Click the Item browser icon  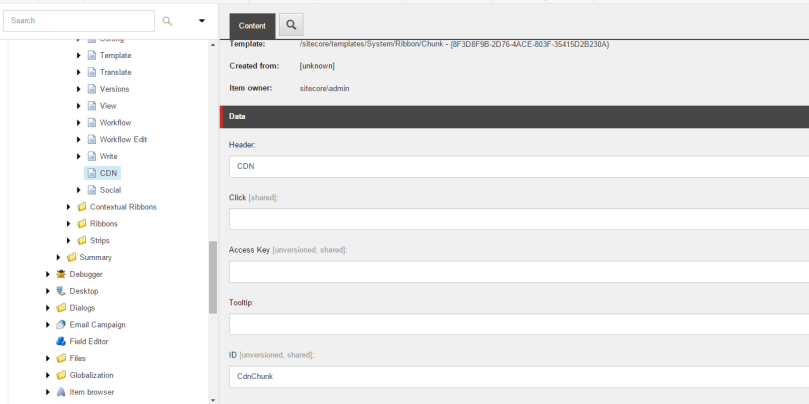[61, 392]
